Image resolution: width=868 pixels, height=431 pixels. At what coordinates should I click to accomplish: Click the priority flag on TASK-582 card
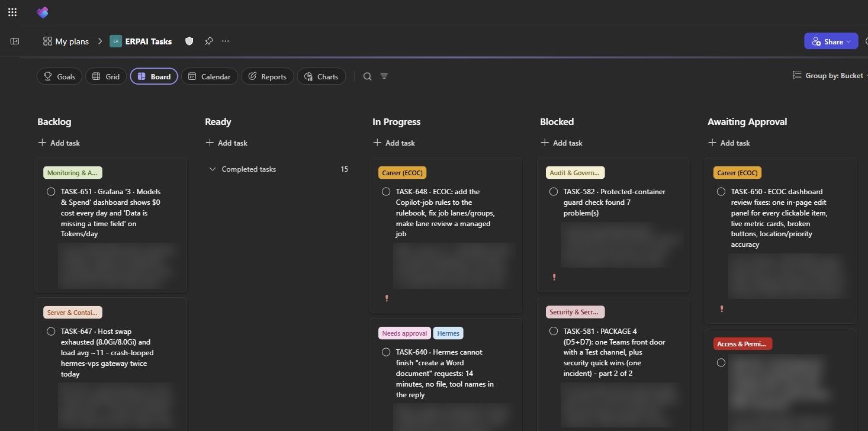click(554, 277)
